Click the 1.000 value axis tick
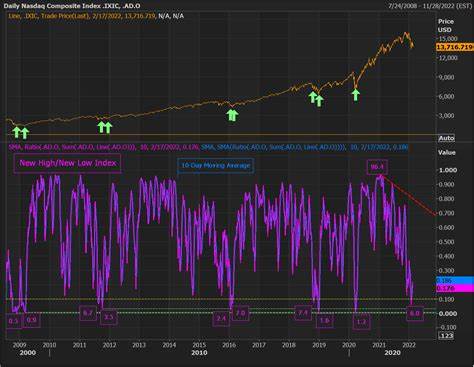Screen dimensions: 474x367 (448, 170)
